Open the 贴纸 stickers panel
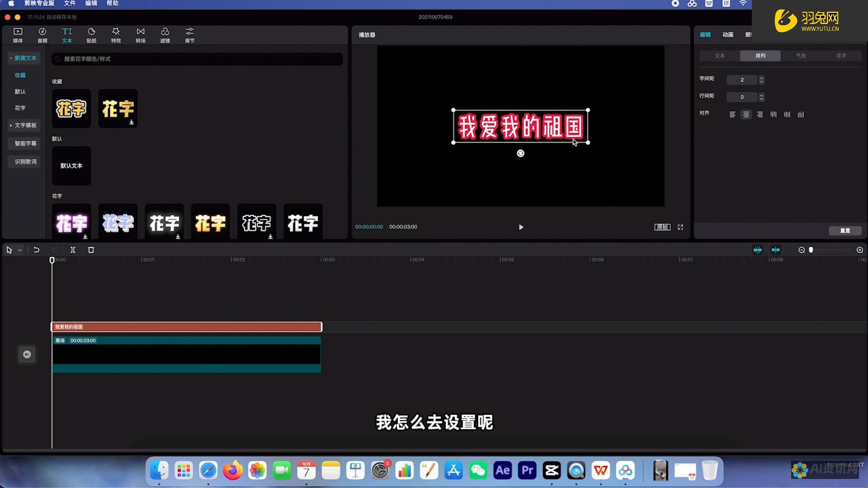 (91, 35)
